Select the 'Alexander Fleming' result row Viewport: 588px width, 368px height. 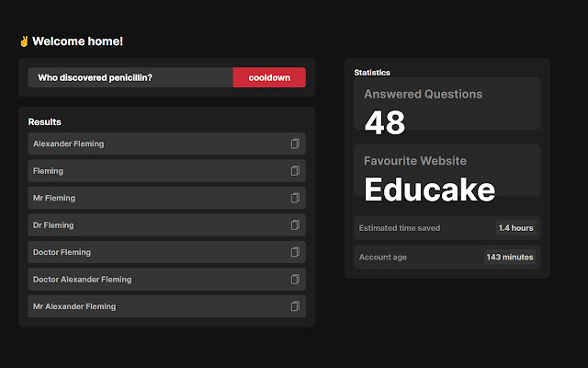click(x=156, y=144)
